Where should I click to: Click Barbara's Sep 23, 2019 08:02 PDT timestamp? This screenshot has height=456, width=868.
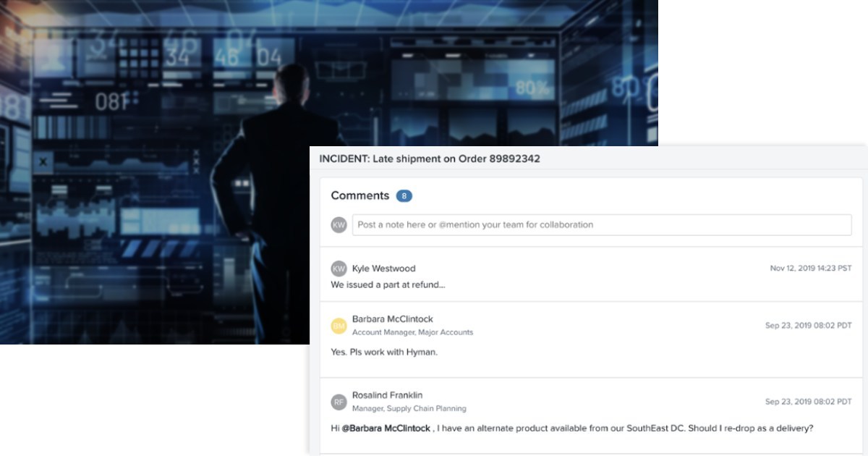tap(809, 326)
